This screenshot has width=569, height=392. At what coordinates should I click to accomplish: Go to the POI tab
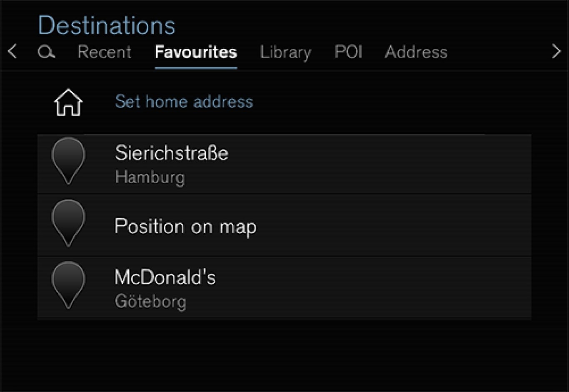pos(348,52)
